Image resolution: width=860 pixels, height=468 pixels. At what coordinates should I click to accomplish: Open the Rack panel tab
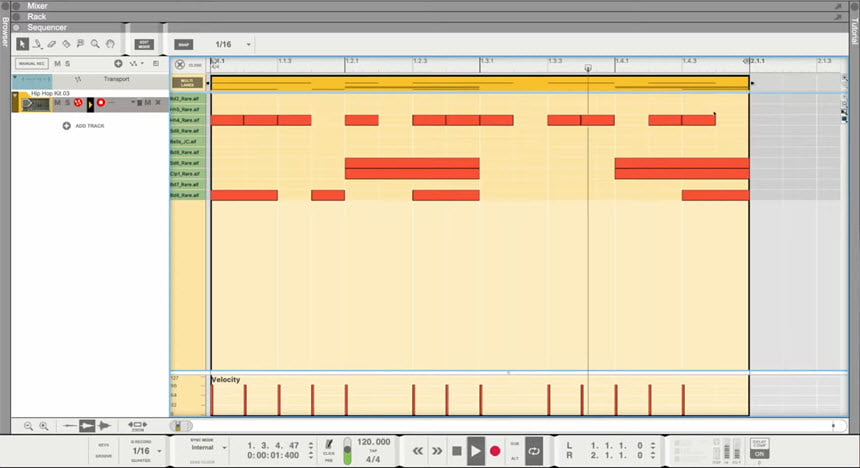37,16
